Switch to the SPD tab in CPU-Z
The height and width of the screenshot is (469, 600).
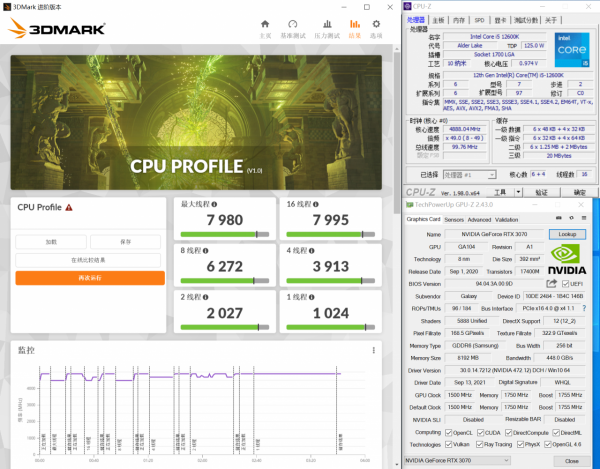[479, 20]
